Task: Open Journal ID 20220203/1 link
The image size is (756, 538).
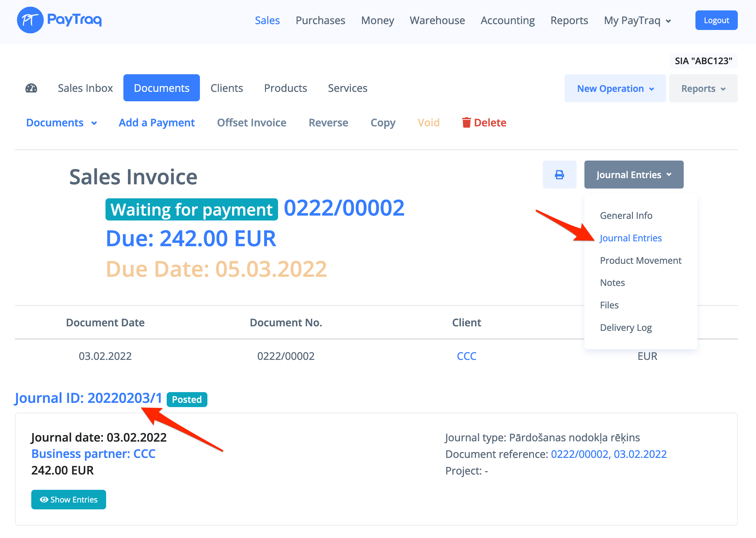Action: 88,398
